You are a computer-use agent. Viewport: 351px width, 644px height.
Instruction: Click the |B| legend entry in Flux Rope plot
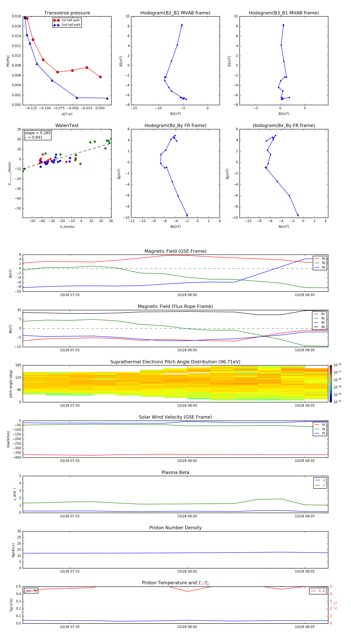pos(320,327)
